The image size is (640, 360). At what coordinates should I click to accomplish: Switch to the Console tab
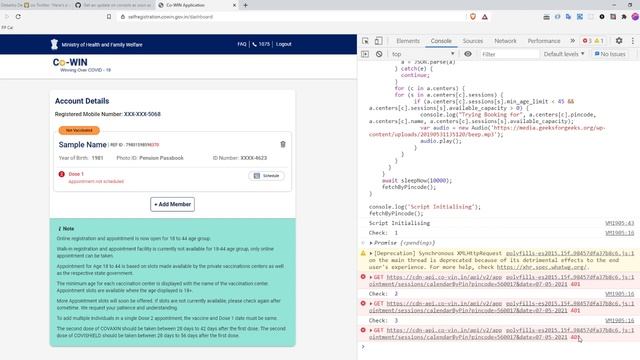pyautogui.click(x=441, y=41)
